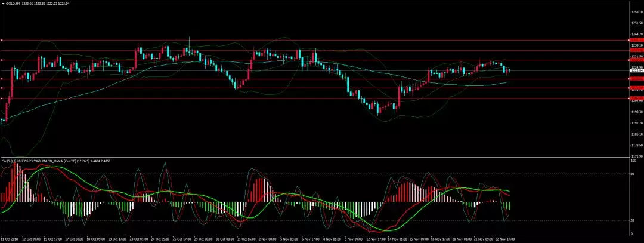644x243 pixels.
Task: Click the left-edge marker of the bottom red line
Action: click(2, 97)
